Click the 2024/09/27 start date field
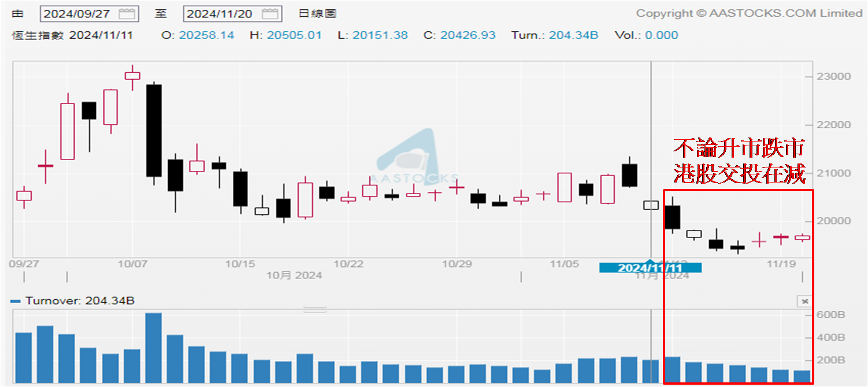This screenshot has height=387, width=868. [x=78, y=14]
